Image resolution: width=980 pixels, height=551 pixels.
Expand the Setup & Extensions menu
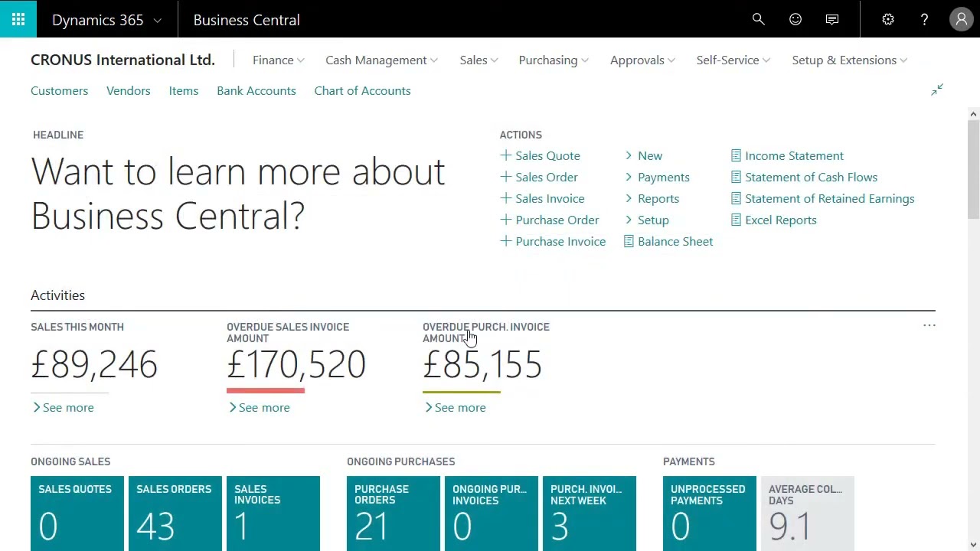tap(849, 60)
